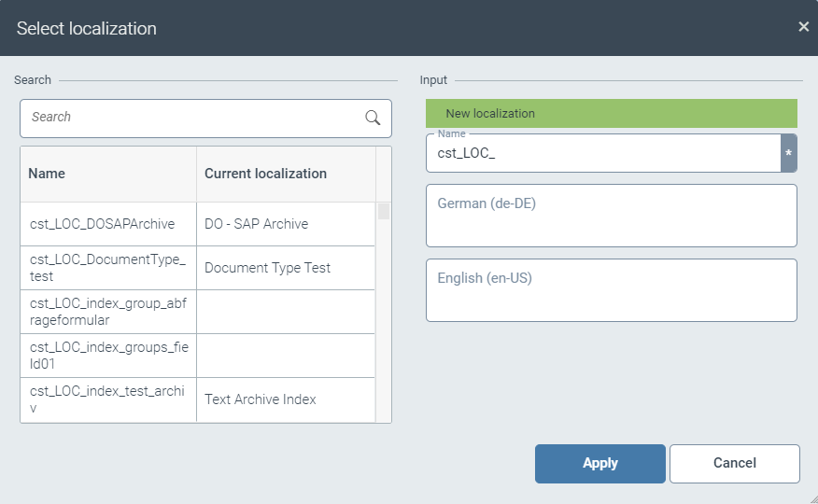
Task: Click the English (en-US) text field
Action: click(611, 290)
